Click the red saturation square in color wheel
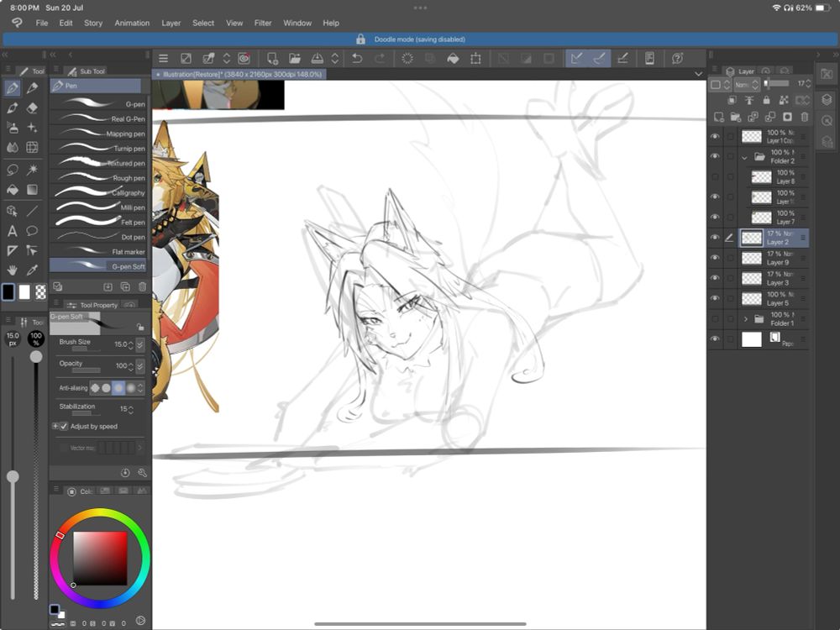Screen dimensions: 840x630 tap(100, 559)
